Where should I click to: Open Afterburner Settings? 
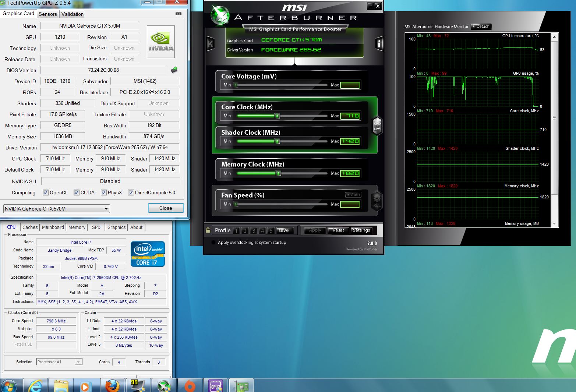(361, 230)
